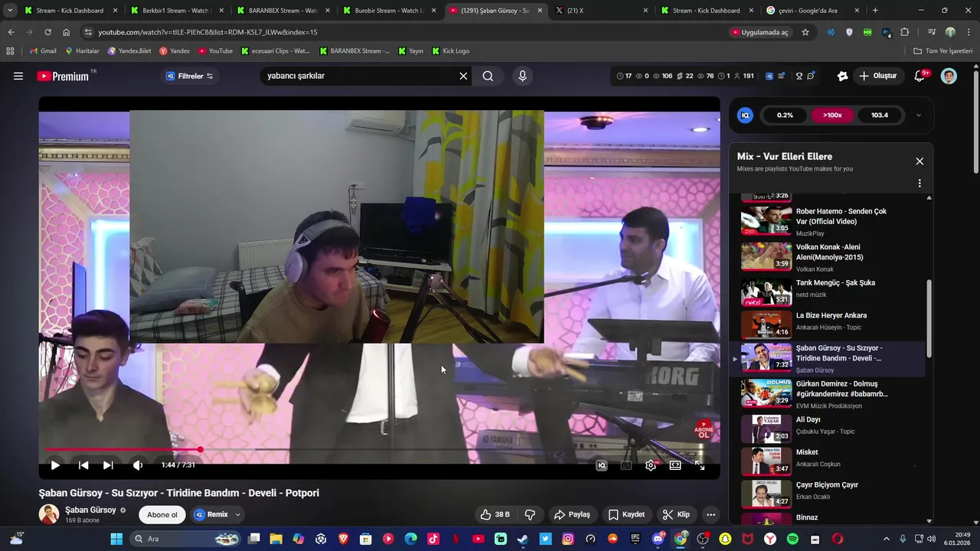Viewport: 980px width, 551px height.
Task: Subscribe with Abone ol button
Action: tap(162, 514)
